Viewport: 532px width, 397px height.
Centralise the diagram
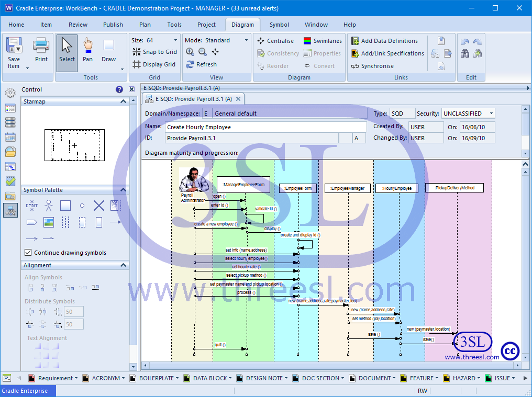(275, 41)
